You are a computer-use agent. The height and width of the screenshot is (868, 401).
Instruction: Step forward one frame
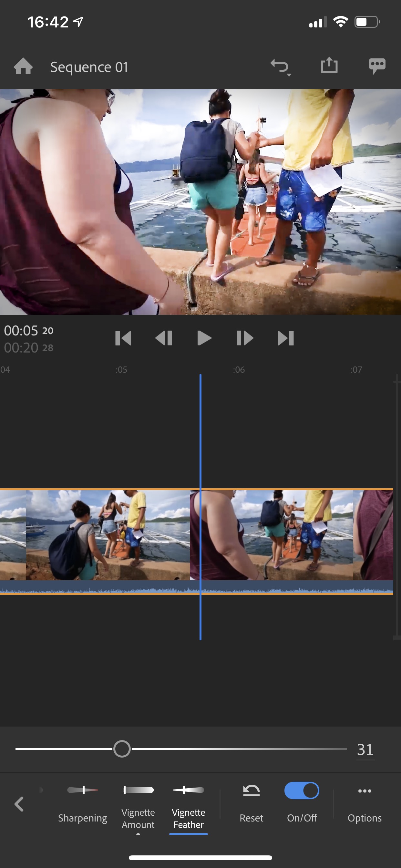tap(245, 338)
